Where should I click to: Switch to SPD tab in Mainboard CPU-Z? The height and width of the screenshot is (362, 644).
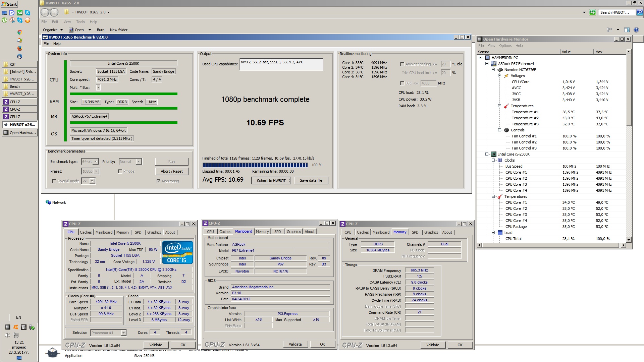point(278,232)
